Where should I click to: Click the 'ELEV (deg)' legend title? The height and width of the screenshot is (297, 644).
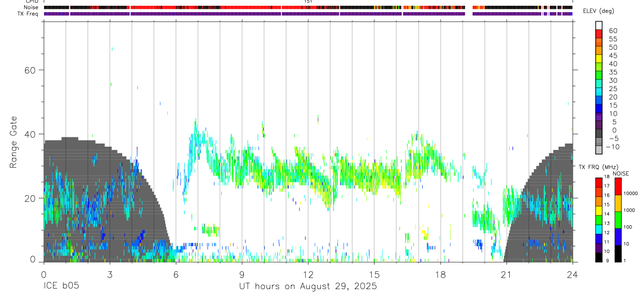598,12
